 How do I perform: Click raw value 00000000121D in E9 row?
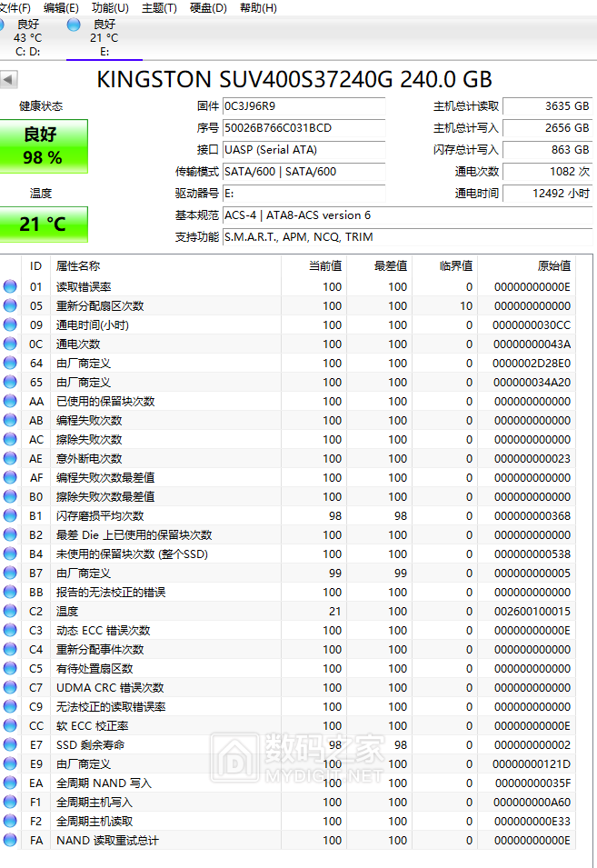click(x=532, y=764)
